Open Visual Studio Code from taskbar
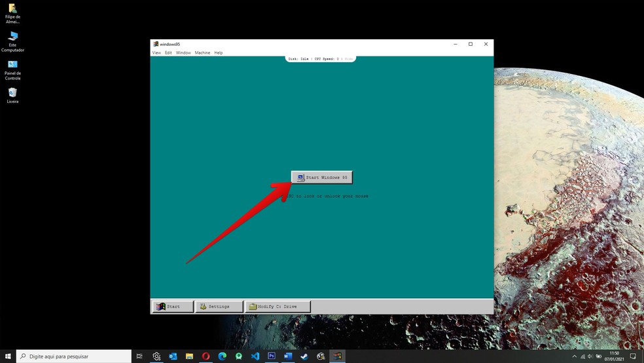644x363 pixels. click(255, 356)
